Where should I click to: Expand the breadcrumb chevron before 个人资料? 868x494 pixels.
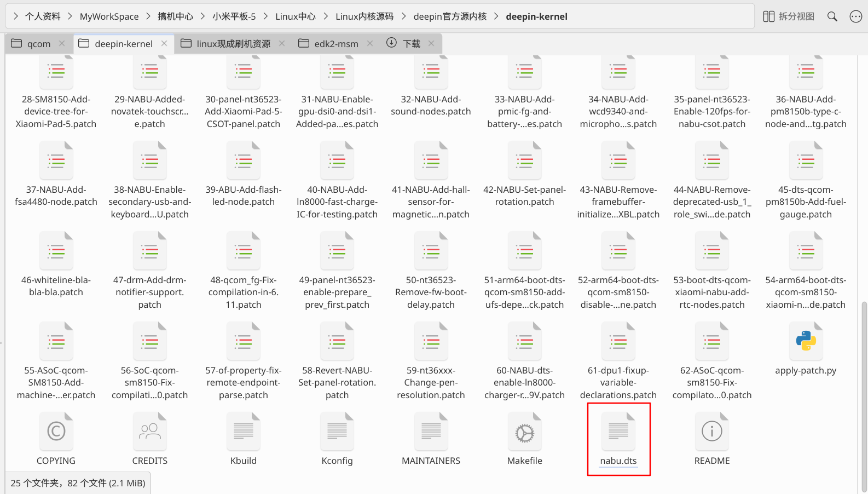(16, 16)
